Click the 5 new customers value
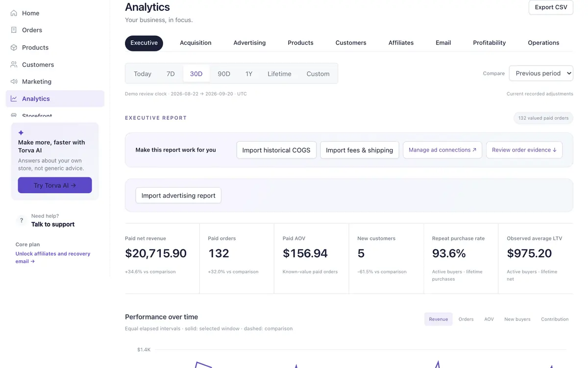Image resolution: width=588 pixels, height=368 pixels. pyautogui.click(x=361, y=253)
